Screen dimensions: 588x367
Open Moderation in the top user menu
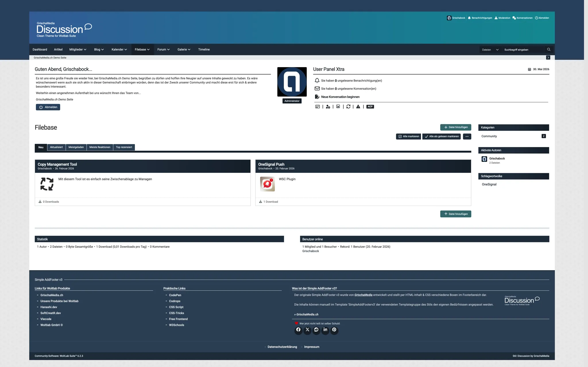(x=502, y=18)
